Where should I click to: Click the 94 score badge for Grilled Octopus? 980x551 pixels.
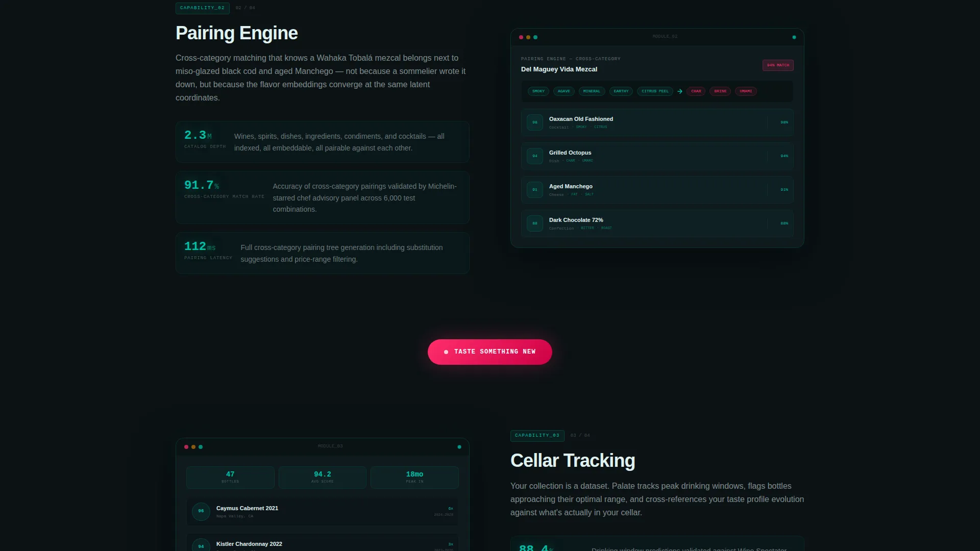[x=535, y=156]
